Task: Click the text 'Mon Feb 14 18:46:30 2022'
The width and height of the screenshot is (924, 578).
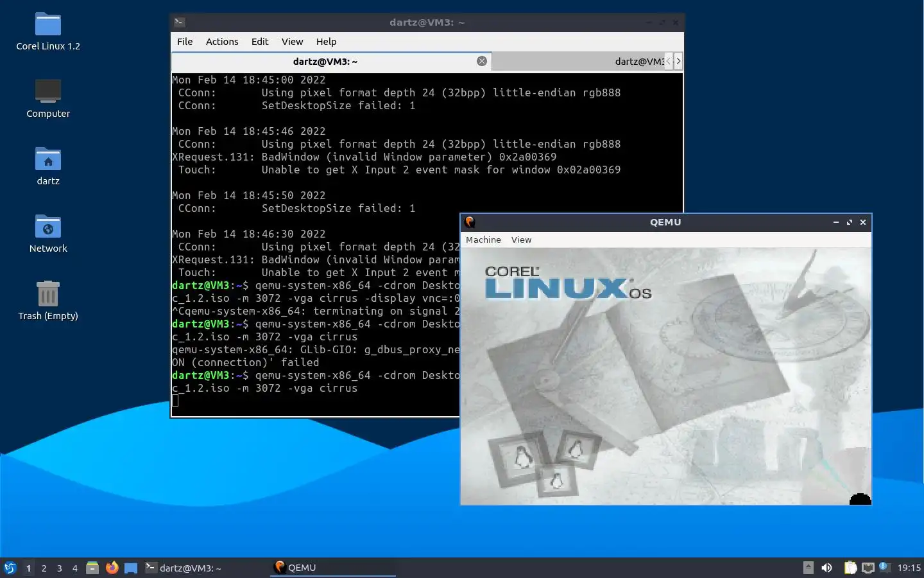Action: (x=249, y=234)
